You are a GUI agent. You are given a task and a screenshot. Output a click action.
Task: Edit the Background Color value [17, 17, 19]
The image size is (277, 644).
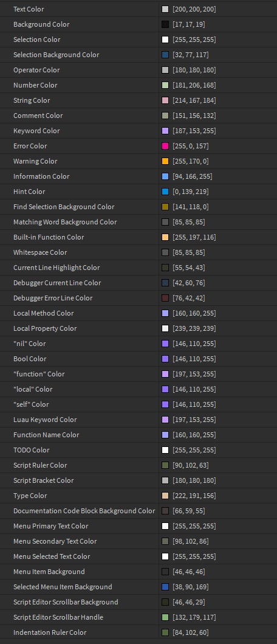(189, 24)
